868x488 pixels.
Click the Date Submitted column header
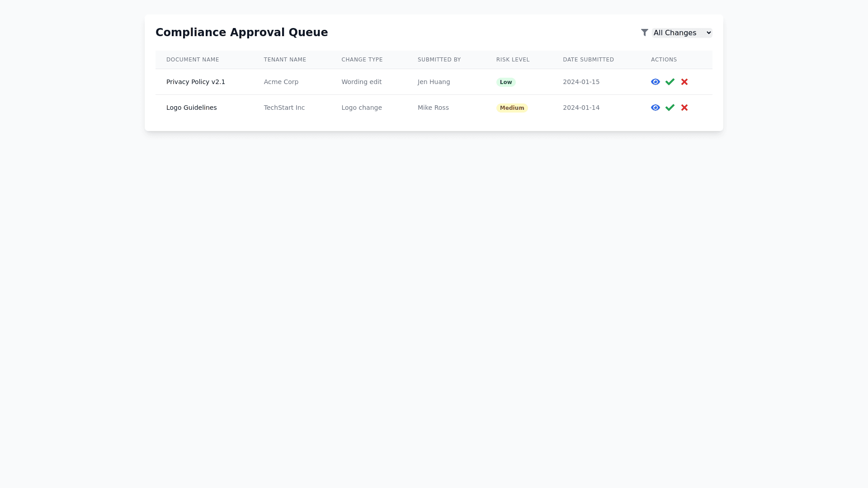click(x=588, y=60)
